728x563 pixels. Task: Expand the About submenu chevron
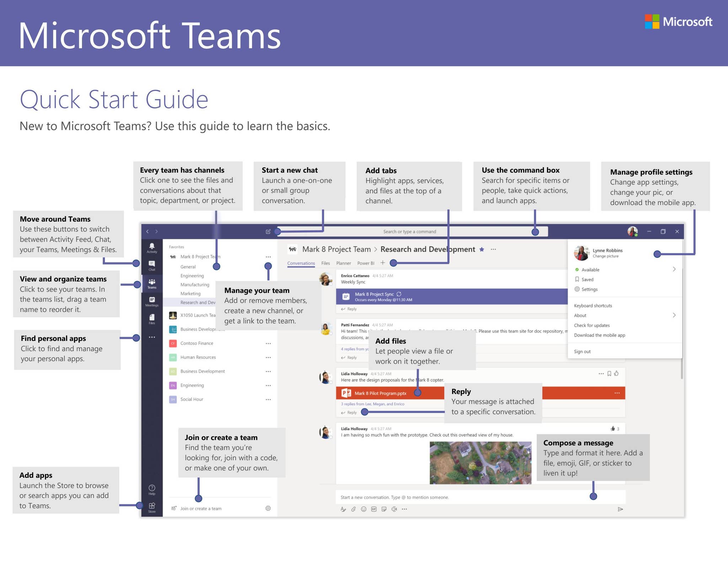674,315
